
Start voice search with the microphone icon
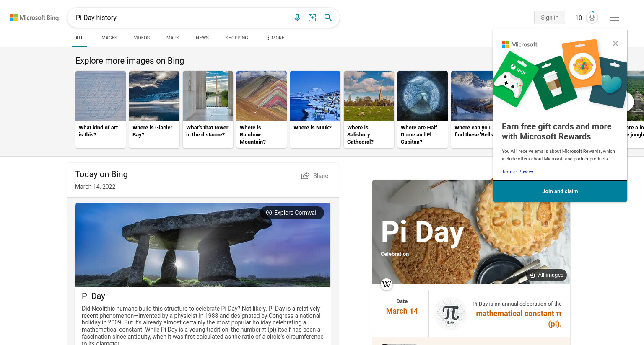point(297,18)
